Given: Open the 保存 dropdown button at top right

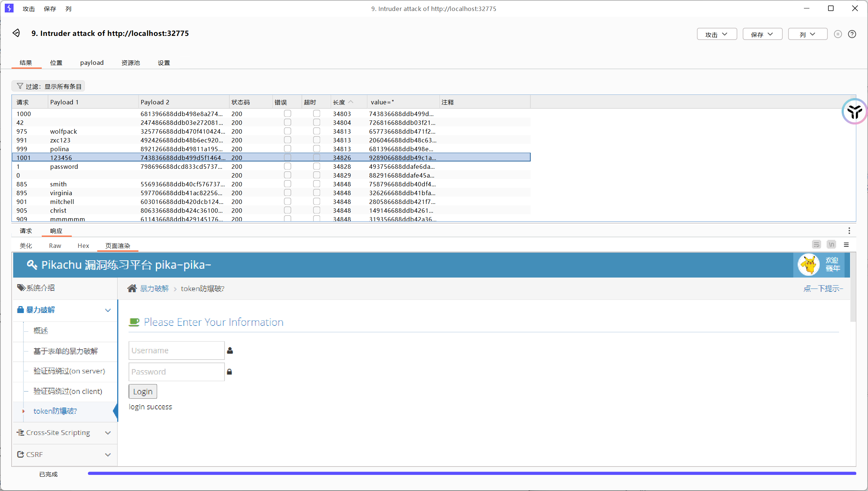Looking at the screenshot, I should (762, 34).
